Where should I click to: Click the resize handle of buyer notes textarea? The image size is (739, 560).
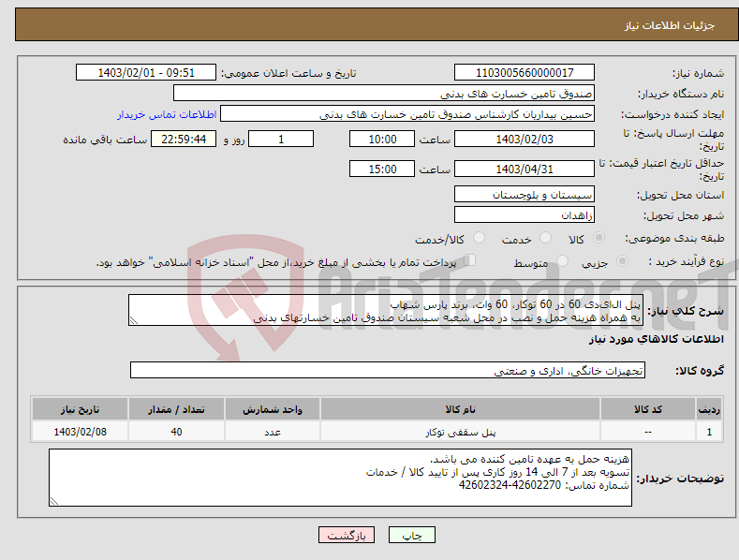tap(54, 502)
